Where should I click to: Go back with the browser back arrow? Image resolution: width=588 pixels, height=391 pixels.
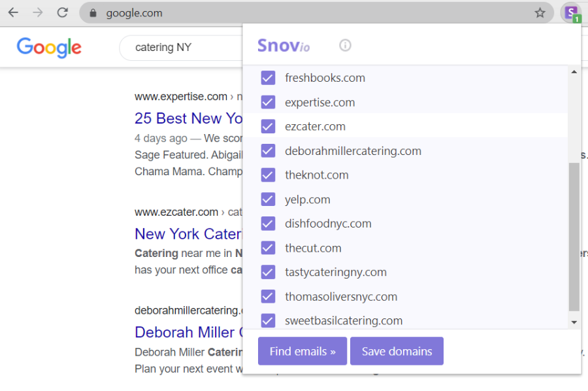coord(13,13)
